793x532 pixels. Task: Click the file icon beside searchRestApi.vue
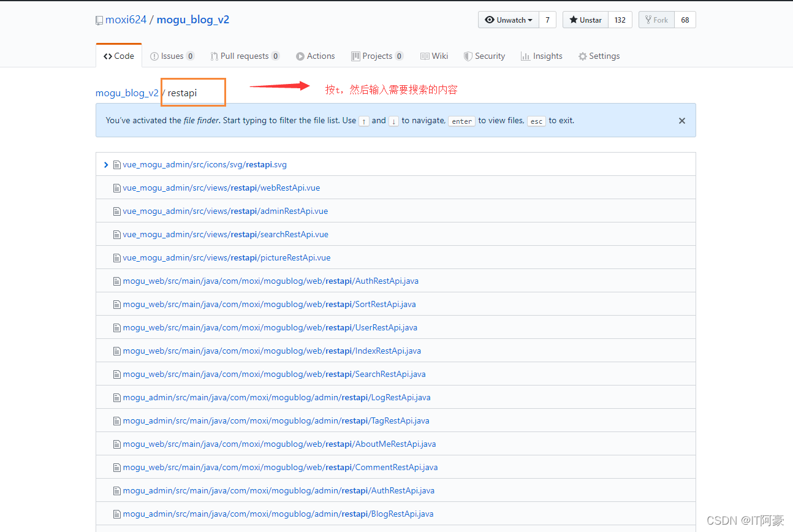(116, 235)
